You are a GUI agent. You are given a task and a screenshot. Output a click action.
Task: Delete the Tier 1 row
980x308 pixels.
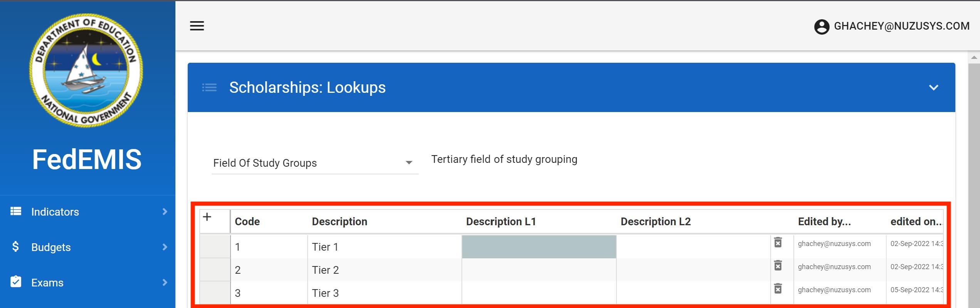coord(778,243)
